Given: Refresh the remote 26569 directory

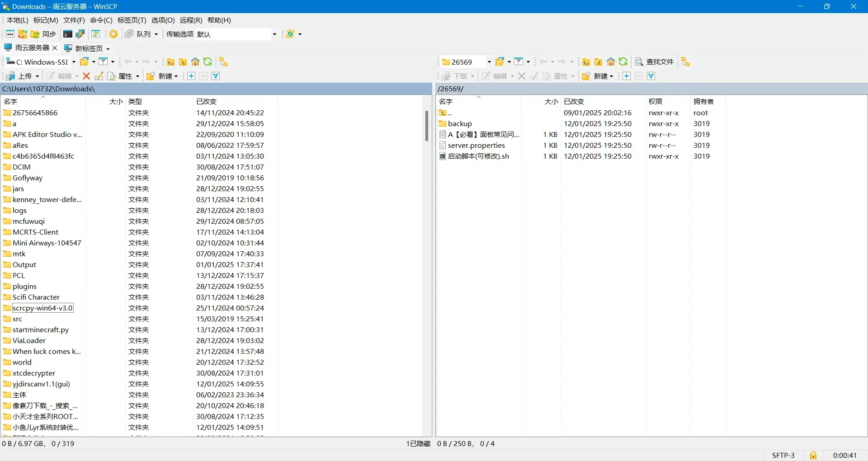Looking at the screenshot, I should point(623,62).
